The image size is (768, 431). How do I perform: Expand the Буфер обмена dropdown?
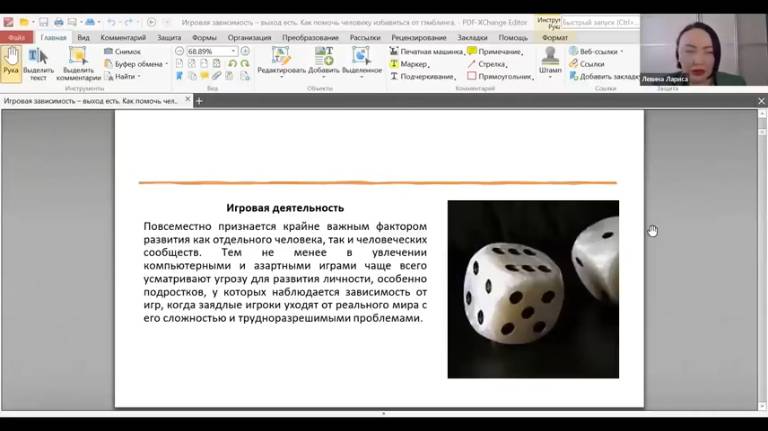[167, 64]
